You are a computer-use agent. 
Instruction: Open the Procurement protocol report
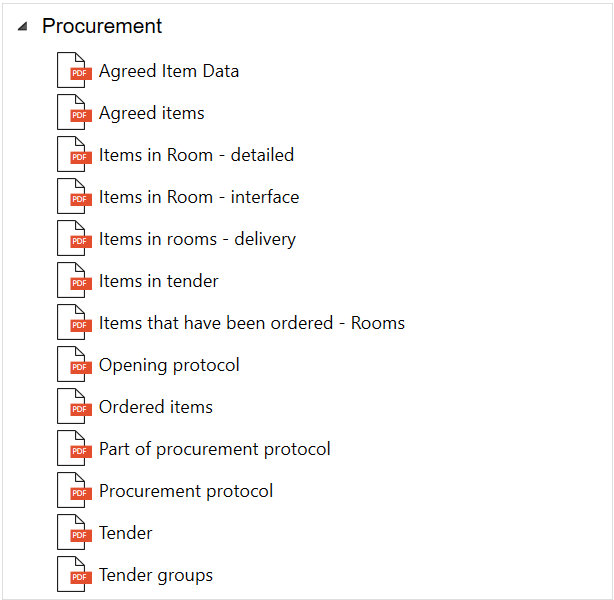coord(185,491)
